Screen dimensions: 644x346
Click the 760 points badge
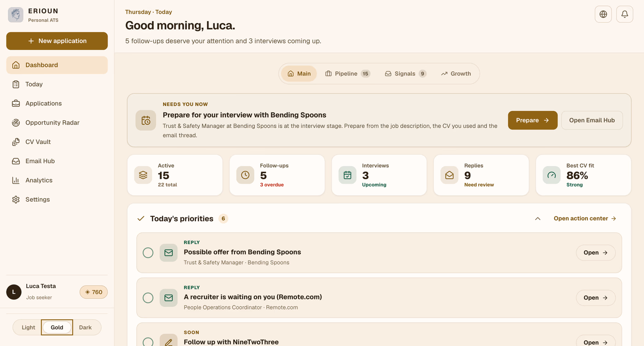94,292
